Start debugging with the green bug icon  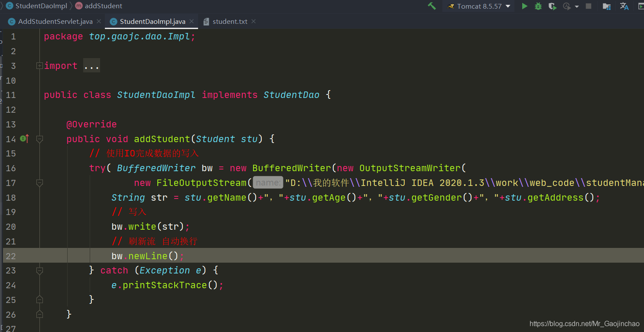(x=538, y=6)
